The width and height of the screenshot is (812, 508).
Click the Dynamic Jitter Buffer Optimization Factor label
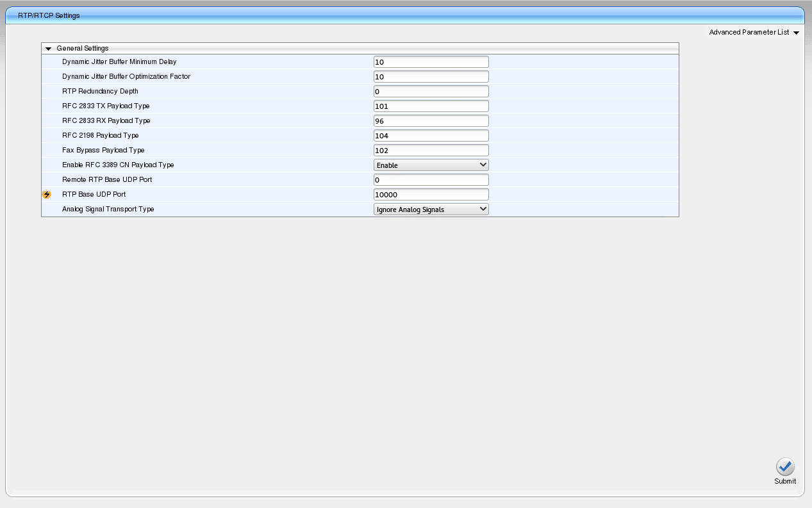click(x=126, y=77)
